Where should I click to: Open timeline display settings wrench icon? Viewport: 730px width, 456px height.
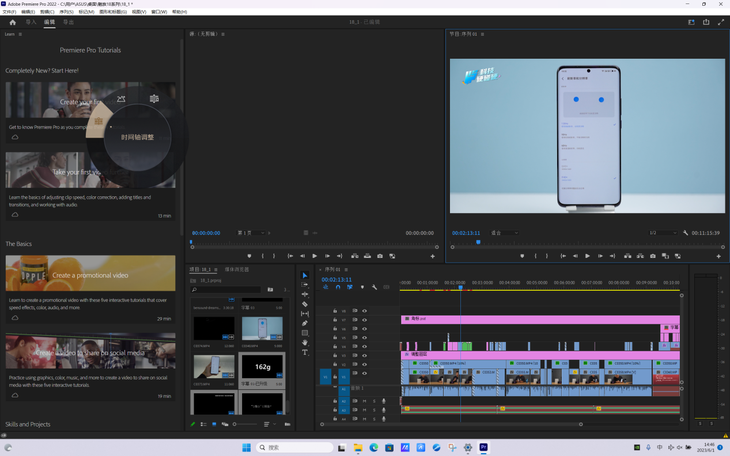pos(374,287)
